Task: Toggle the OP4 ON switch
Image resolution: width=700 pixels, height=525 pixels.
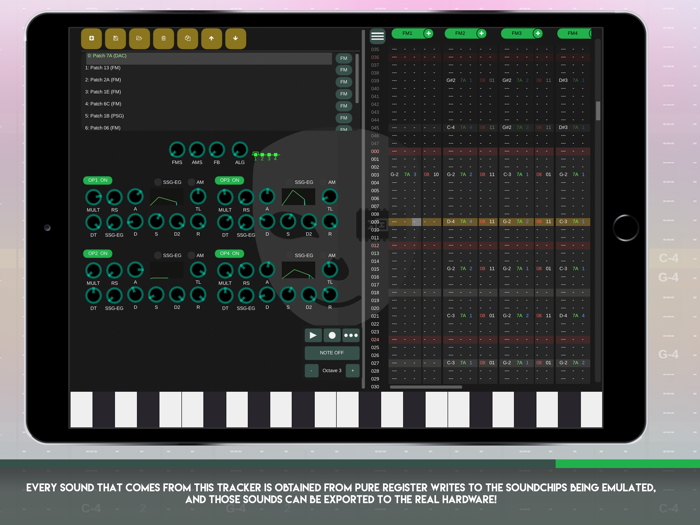Action: tap(229, 254)
